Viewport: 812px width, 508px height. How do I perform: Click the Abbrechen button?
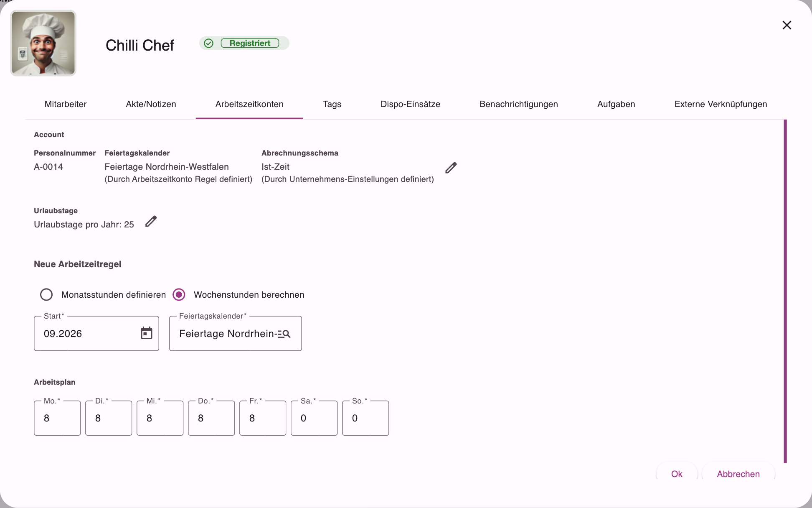coord(738,474)
